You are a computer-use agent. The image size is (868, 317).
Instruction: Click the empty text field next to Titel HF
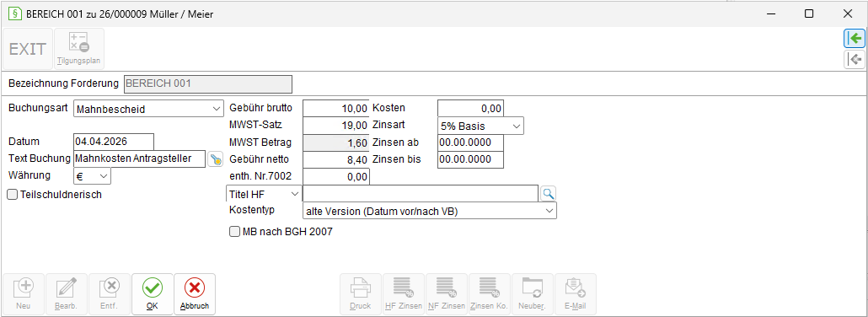[x=421, y=193]
